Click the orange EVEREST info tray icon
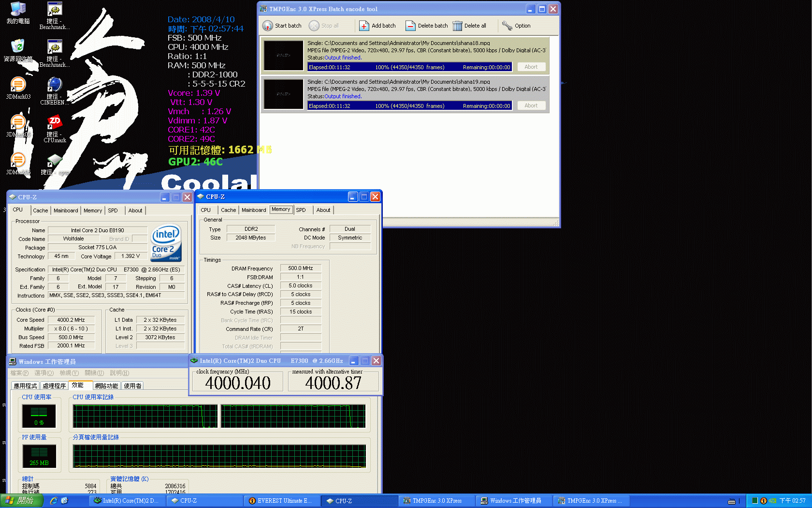Image resolution: width=812 pixels, height=508 pixels. click(x=763, y=501)
